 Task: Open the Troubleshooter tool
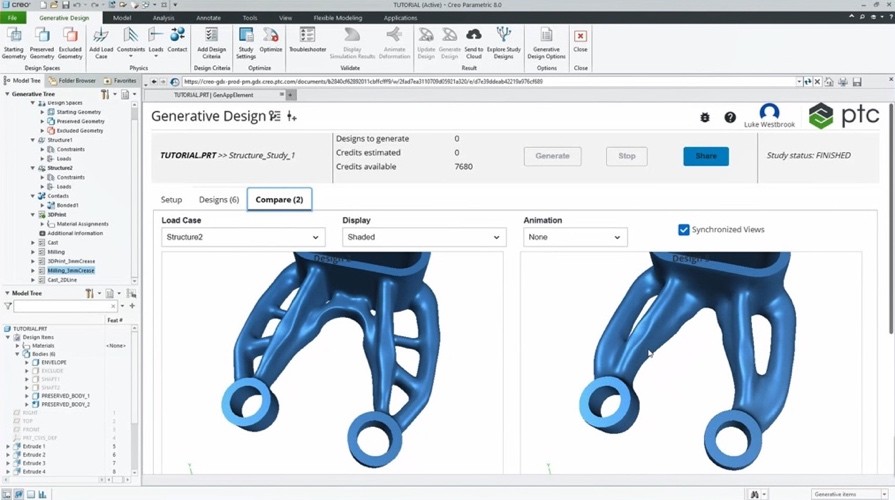307,37
